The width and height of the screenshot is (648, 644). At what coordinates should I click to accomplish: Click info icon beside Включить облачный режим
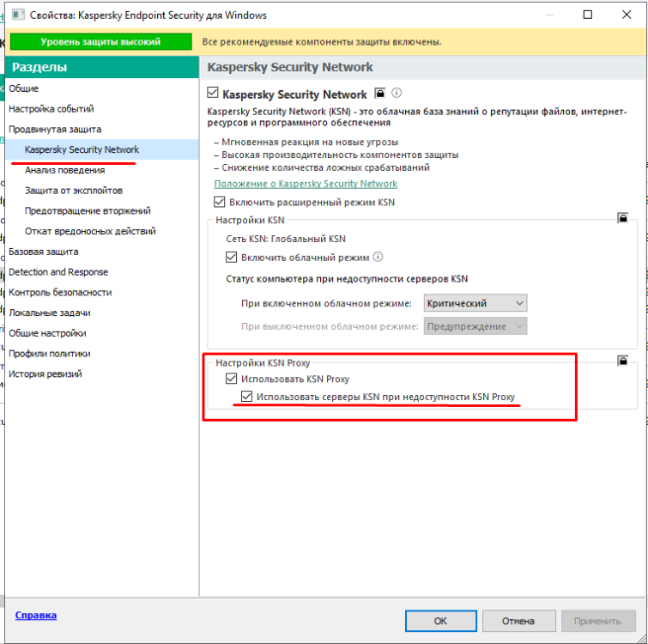378,257
